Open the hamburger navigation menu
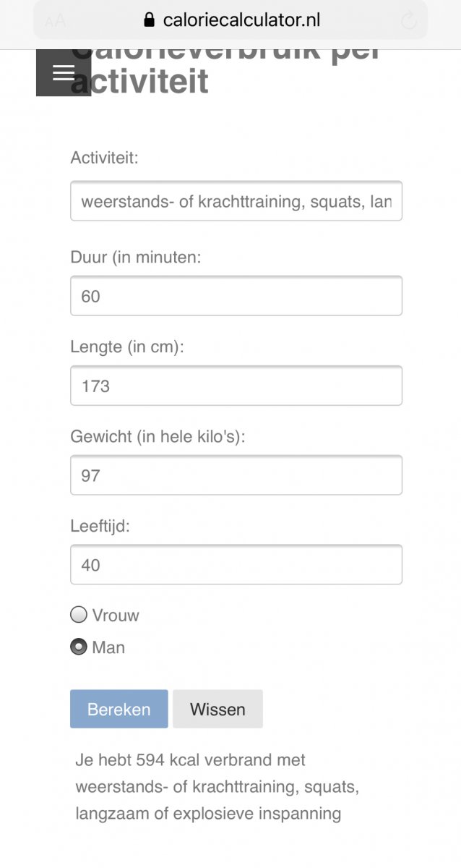 point(64,72)
